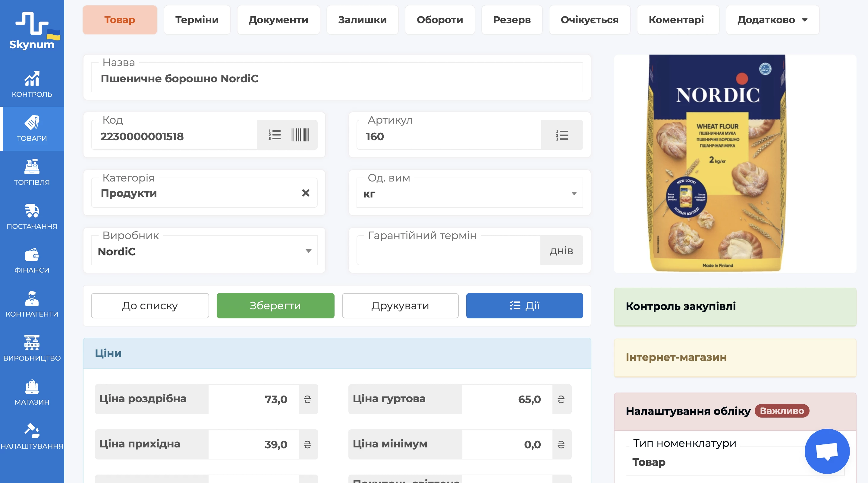Expand the Контроль закупівлі panel

[x=735, y=306]
